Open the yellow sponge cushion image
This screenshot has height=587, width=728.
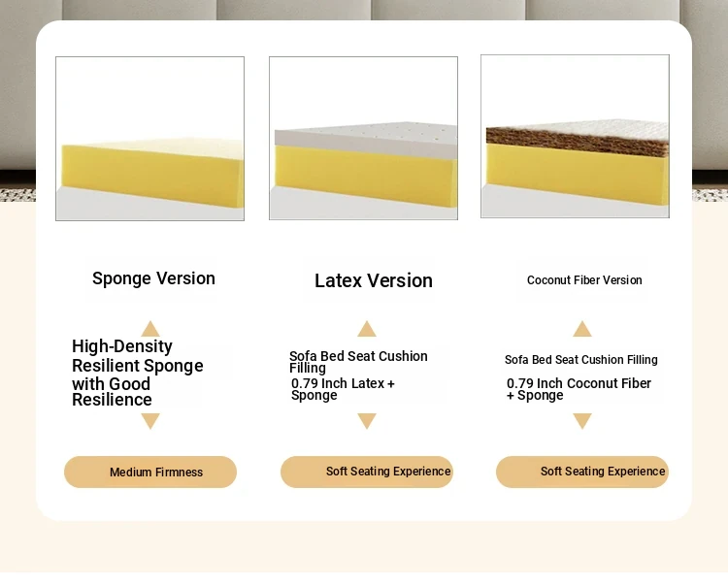pyautogui.click(x=149, y=139)
